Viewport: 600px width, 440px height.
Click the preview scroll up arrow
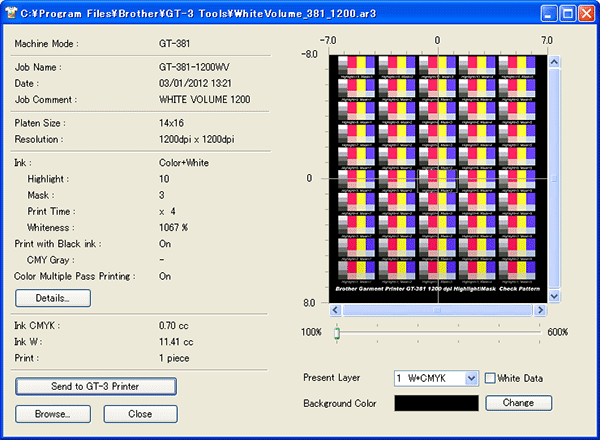pyautogui.click(x=553, y=61)
